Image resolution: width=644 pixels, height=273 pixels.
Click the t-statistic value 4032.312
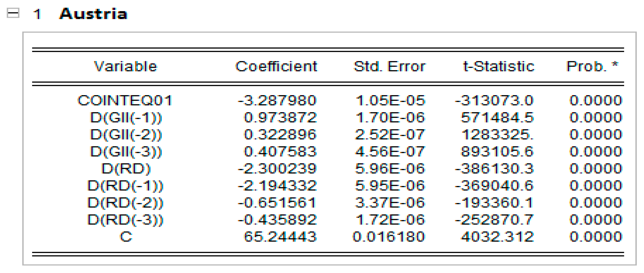(x=497, y=237)
